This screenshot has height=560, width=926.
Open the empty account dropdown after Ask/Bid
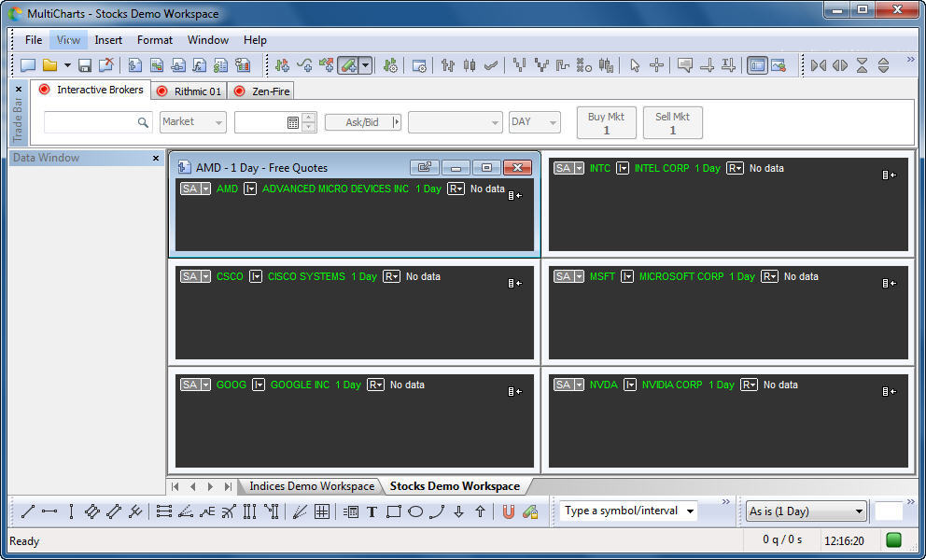(x=455, y=121)
